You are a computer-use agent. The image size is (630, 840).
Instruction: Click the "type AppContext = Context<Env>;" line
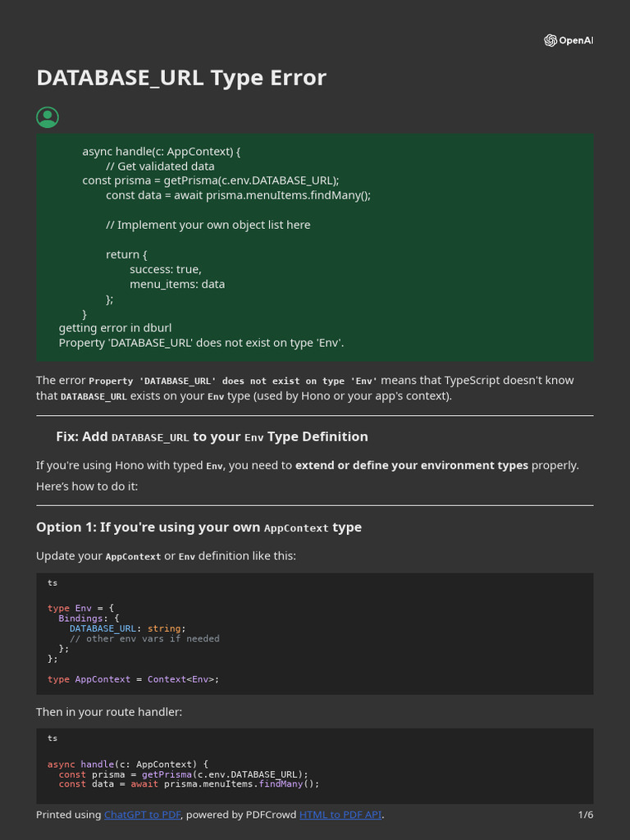tap(133, 679)
